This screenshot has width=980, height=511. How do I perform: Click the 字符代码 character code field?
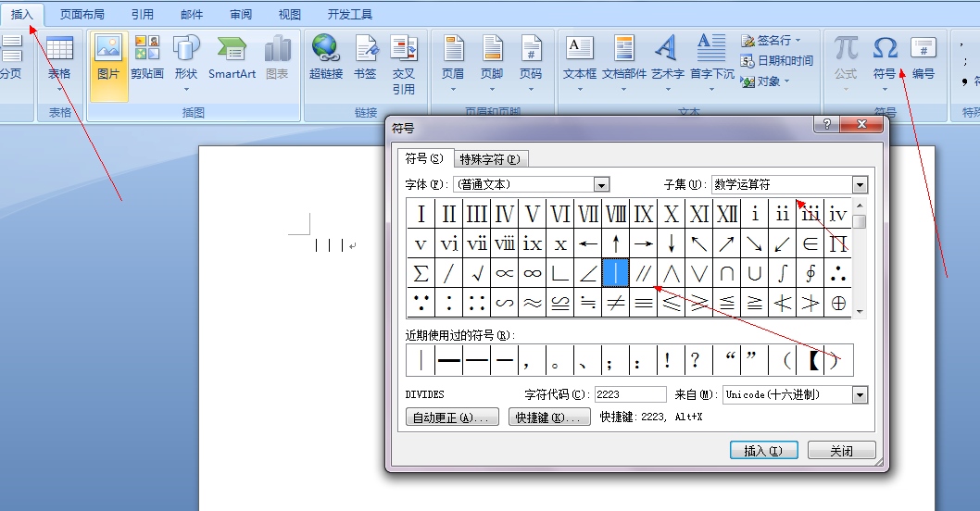pos(630,394)
